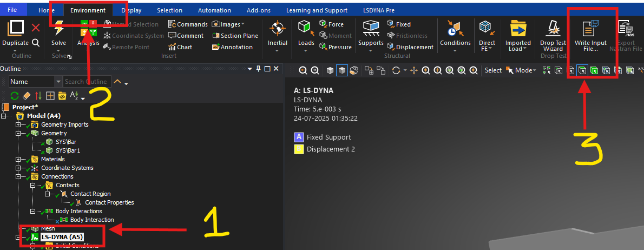
Task: Open the Supports dropdown
Action: 371,50
